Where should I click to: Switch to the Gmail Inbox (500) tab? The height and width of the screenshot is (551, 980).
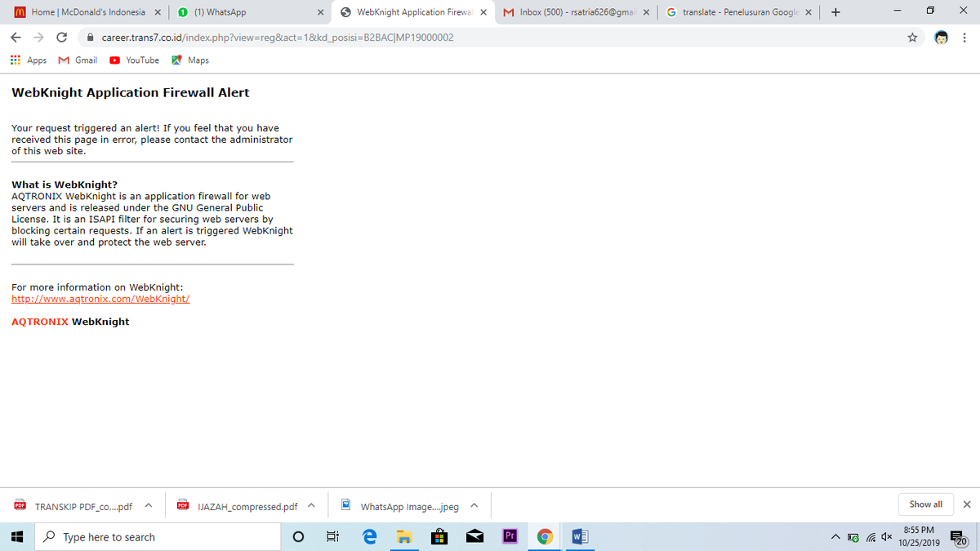pos(576,12)
